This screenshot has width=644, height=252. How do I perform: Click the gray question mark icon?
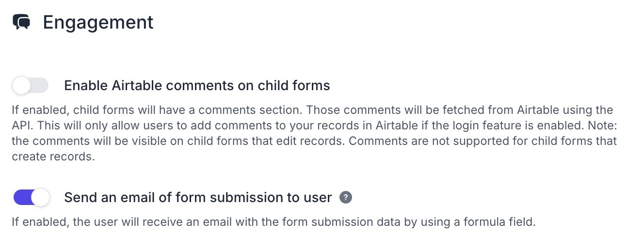[346, 197]
